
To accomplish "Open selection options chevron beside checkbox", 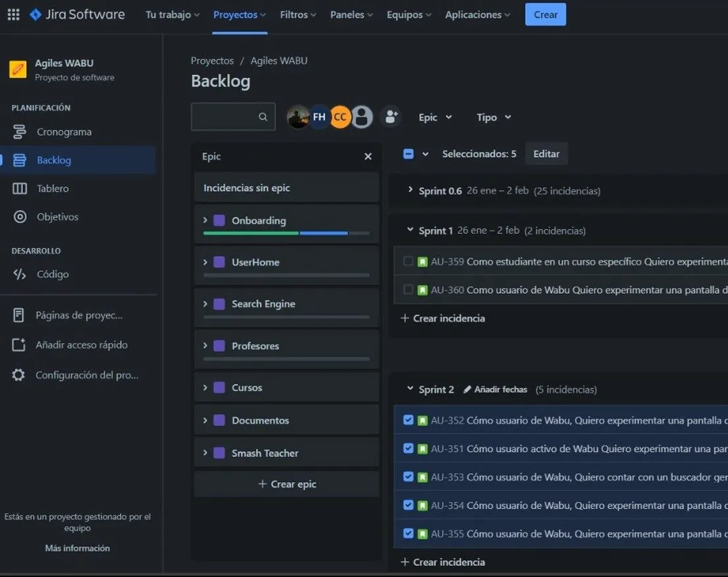I will tap(425, 153).
